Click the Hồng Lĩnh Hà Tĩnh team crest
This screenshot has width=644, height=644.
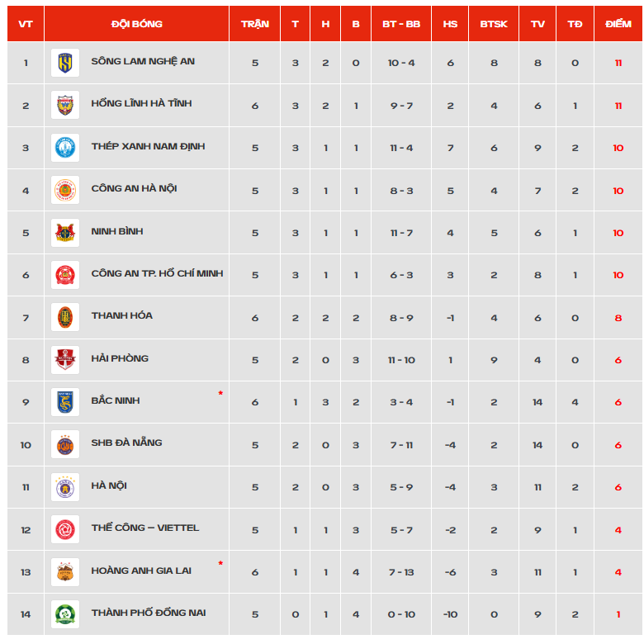tap(65, 105)
